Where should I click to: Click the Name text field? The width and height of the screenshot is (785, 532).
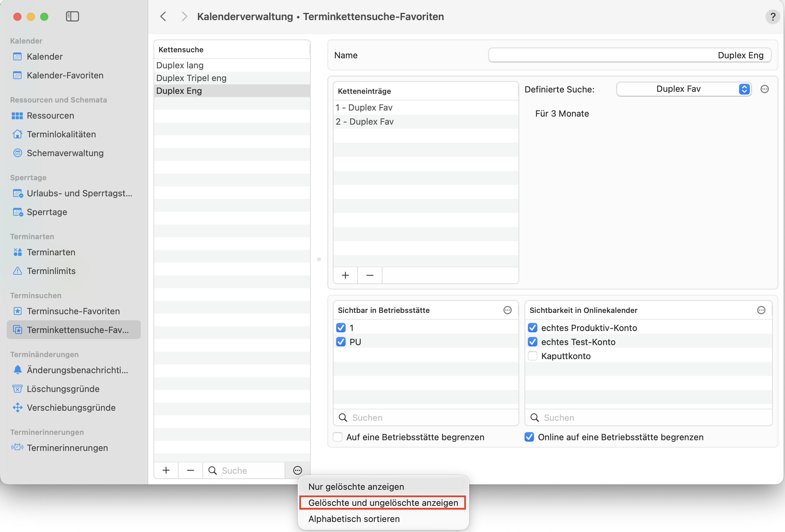point(629,55)
